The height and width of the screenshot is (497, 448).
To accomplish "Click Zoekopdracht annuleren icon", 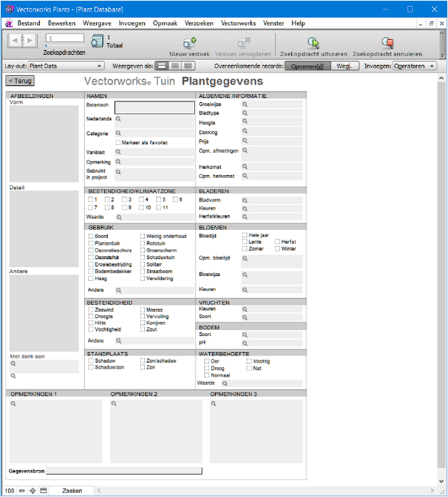I will [387, 43].
